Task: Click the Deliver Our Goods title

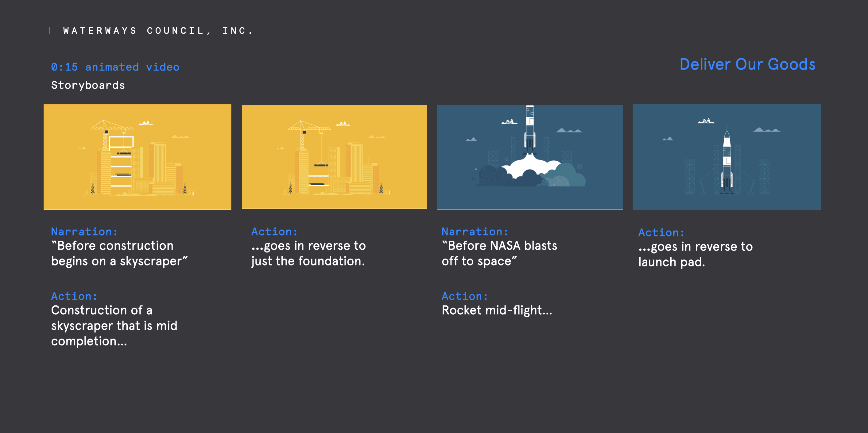Action: point(747,64)
